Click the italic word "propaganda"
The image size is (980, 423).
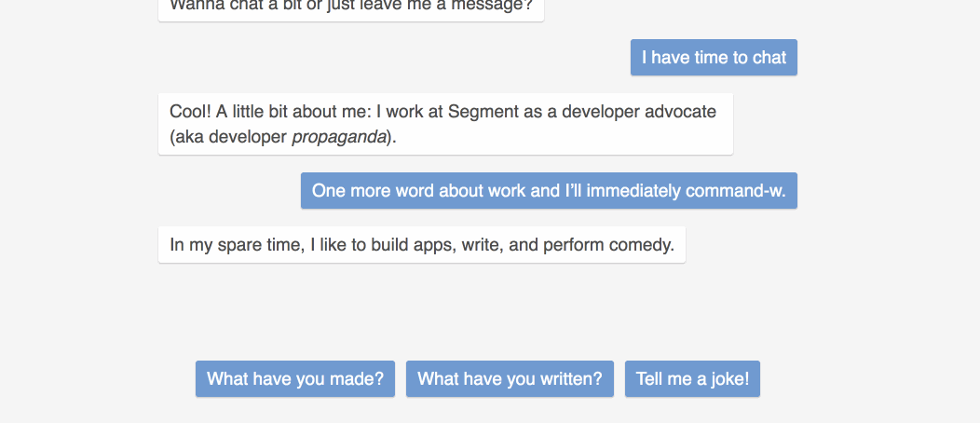339,137
